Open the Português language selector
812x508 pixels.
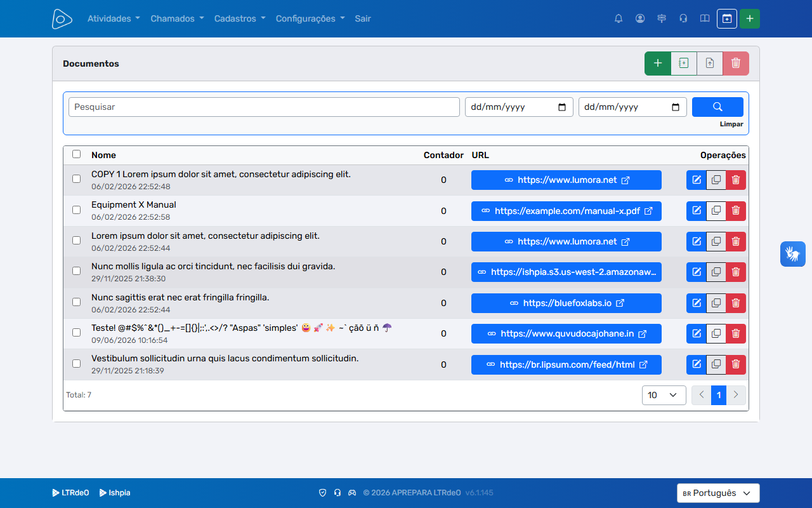pyautogui.click(x=718, y=493)
